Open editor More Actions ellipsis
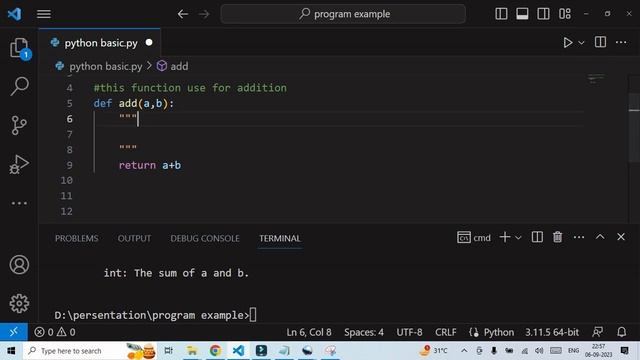This screenshot has height=360, width=640. click(x=621, y=42)
